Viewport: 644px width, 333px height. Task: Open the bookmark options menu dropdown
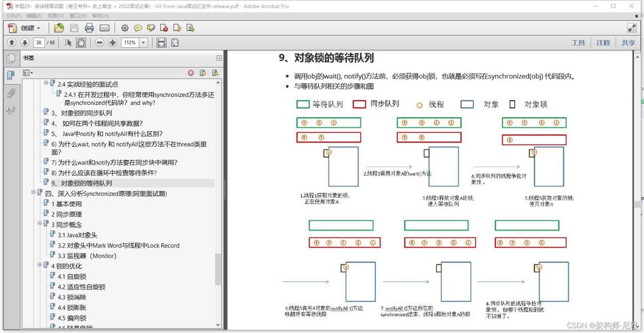pos(28,72)
